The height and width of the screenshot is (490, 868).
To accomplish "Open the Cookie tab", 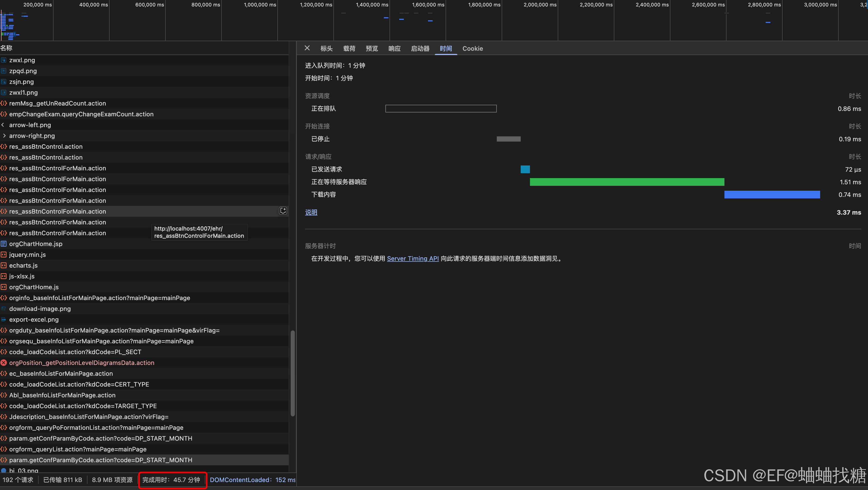I will pos(472,49).
